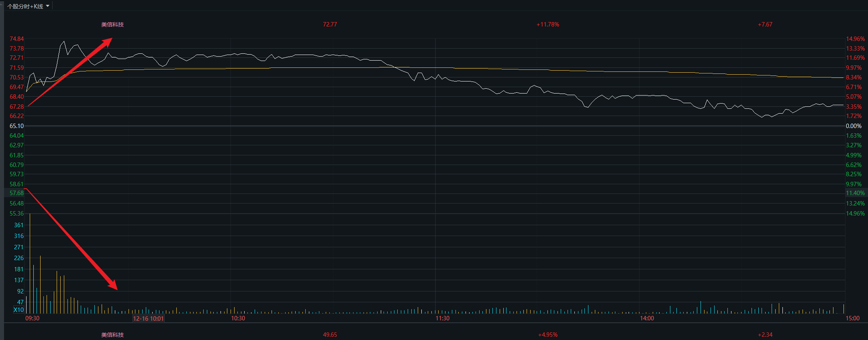Viewport: 868px width, 340px height.
Task: Click the 09:30 opening time label
Action: pos(32,318)
